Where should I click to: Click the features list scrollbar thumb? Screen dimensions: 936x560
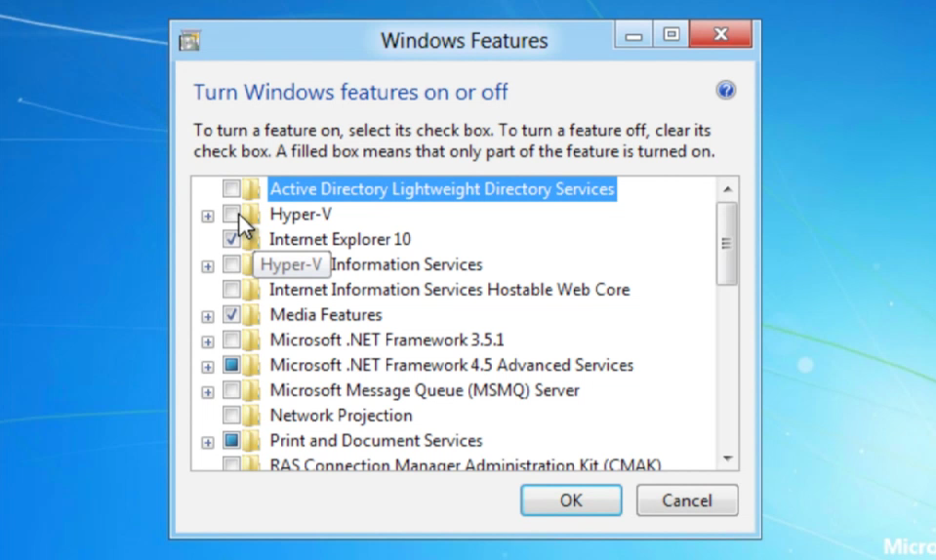point(727,244)
